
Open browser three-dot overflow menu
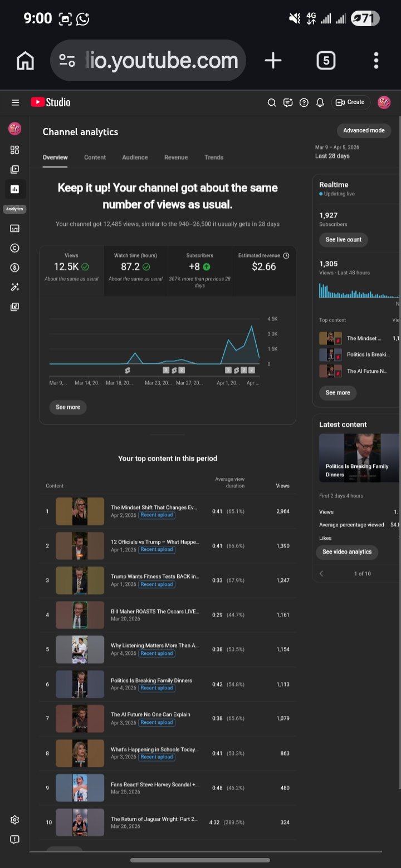point(376,61)
